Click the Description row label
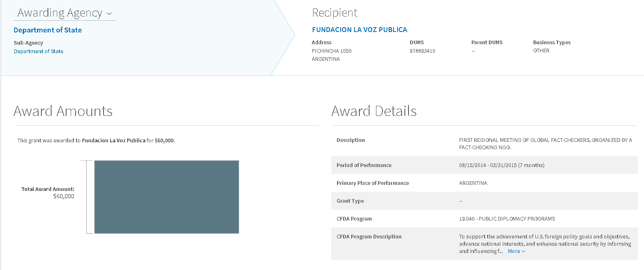 [351, 140]
